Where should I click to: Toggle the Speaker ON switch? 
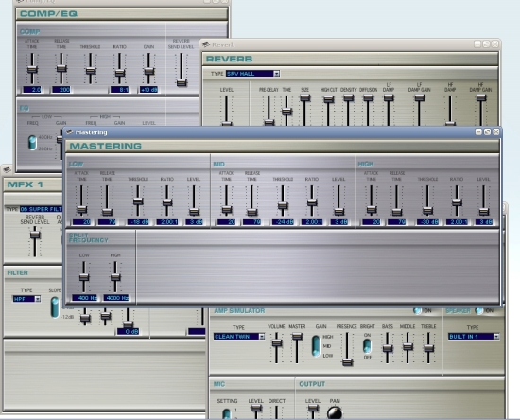[x=479, y=311]
